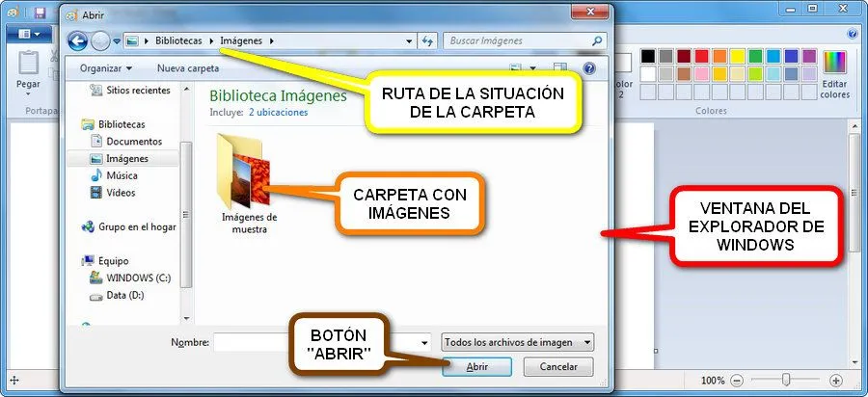Close the Abrir dialog
Viewport: 868px width, 397px height.
click(x=590, y=12)
